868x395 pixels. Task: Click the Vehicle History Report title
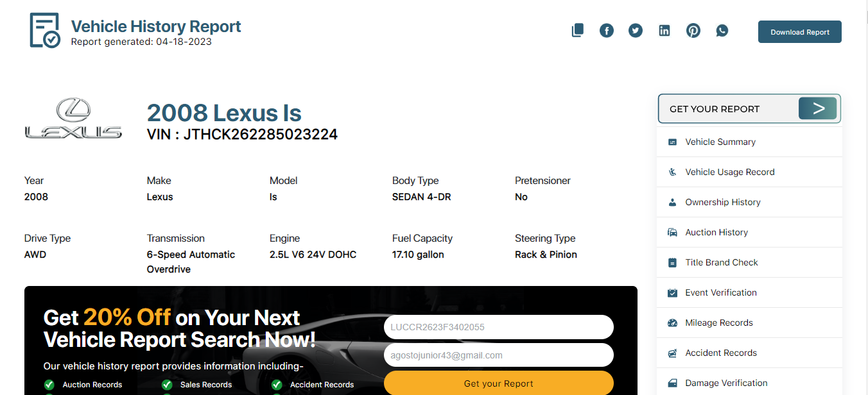click(x=156, y=26)
